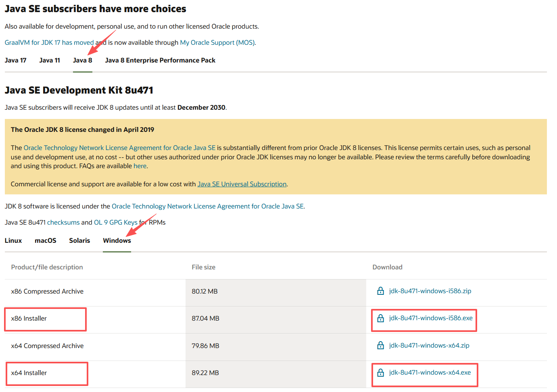Download jdk-8u471-windows-i586.zip
Viewport: 557px width, 392px height.
point(430,291)
